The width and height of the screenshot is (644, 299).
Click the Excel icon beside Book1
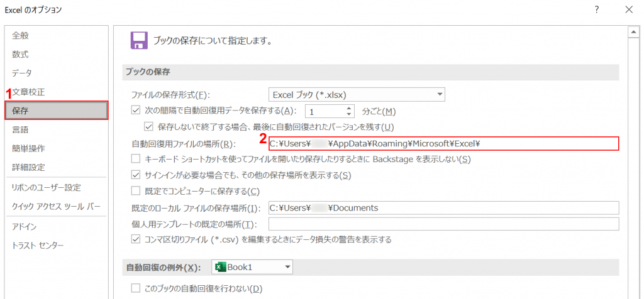(221, 267)
